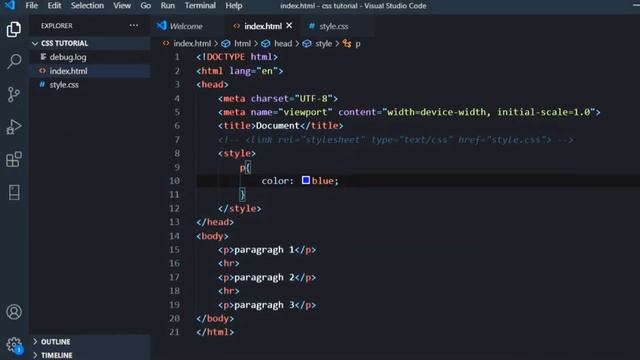Open the Run and Debug view
Image resolution: width=640 pixels, height=360 pixels.
pos(14,127)
